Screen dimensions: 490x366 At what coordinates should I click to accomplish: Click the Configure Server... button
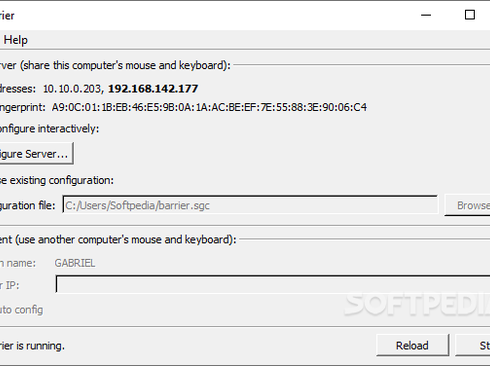36,154
